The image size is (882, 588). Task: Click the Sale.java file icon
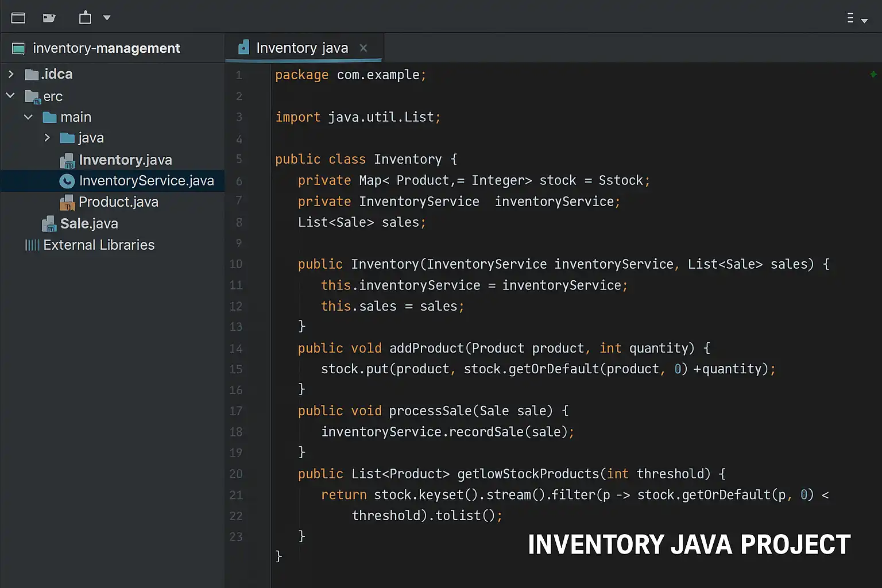click(x=49, y=223)
